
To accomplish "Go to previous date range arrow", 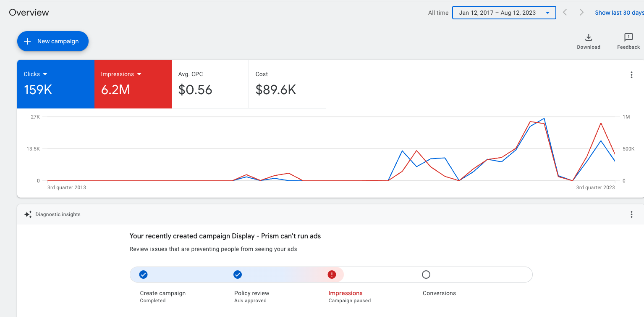I will tap(565, 13).
